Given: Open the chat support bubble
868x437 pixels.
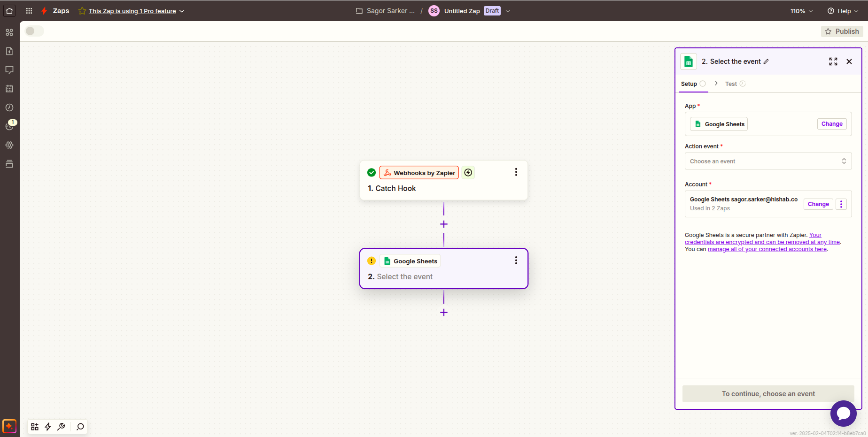Looking at the screenshot, I should pos(844,414).
